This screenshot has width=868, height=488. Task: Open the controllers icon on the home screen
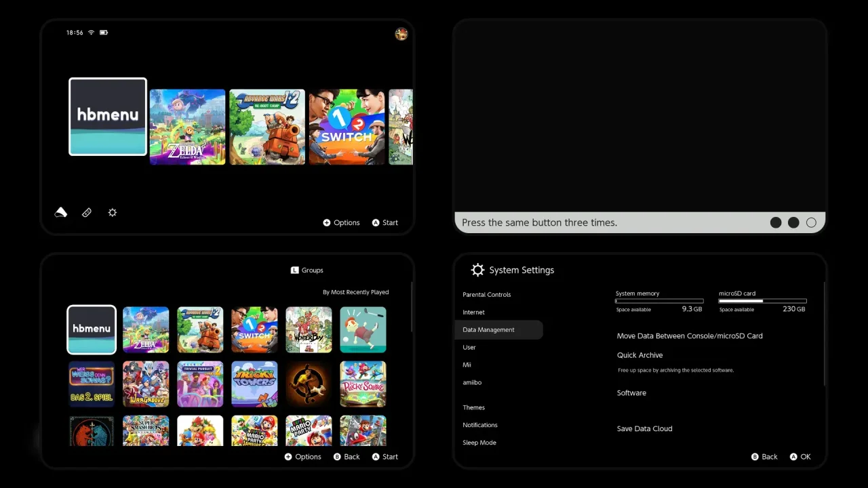pyautogui.click(x=87, y=213)
